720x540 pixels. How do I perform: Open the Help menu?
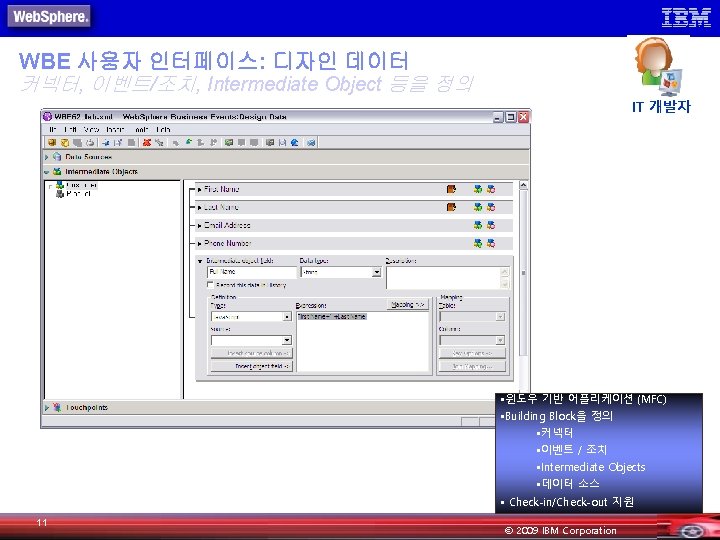point(163,130)
